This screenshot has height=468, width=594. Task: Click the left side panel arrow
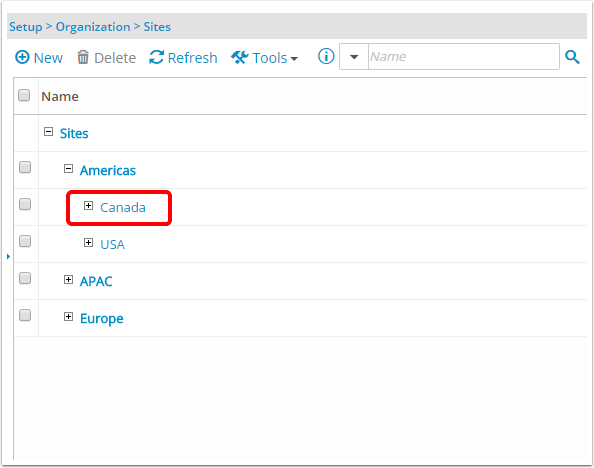click(8, 257)
